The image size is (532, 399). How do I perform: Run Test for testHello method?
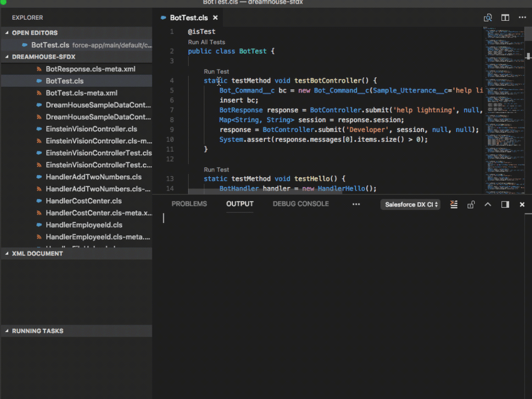pos(216,170)
